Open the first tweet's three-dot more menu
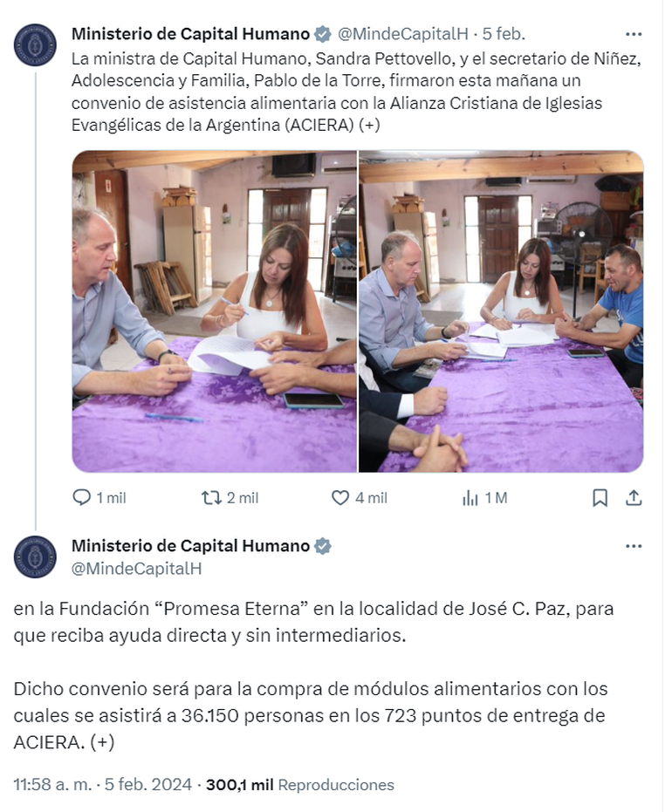 point(634,34)
